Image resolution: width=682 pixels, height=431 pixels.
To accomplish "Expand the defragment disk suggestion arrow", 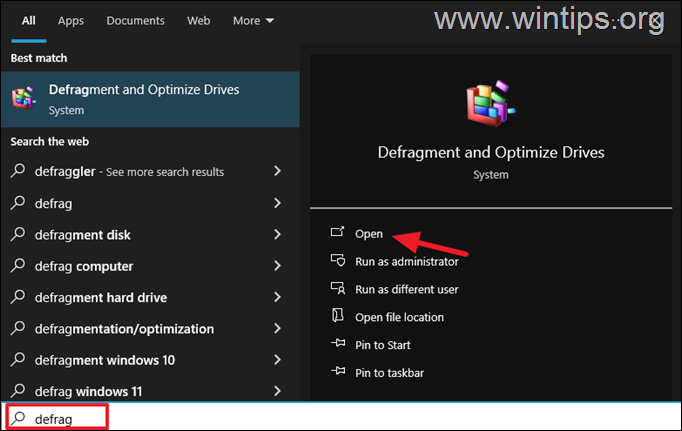I will click(277, 235).
